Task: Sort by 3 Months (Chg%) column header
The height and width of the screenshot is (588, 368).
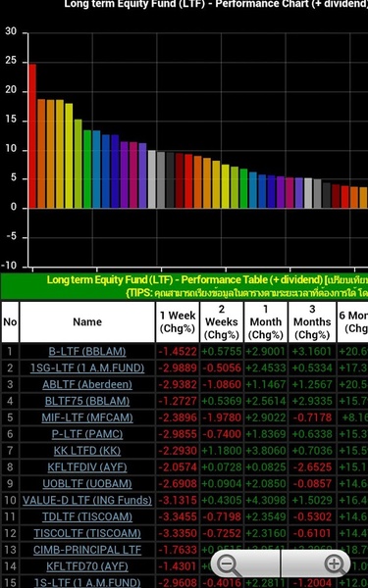Action: tap(312, 322)
